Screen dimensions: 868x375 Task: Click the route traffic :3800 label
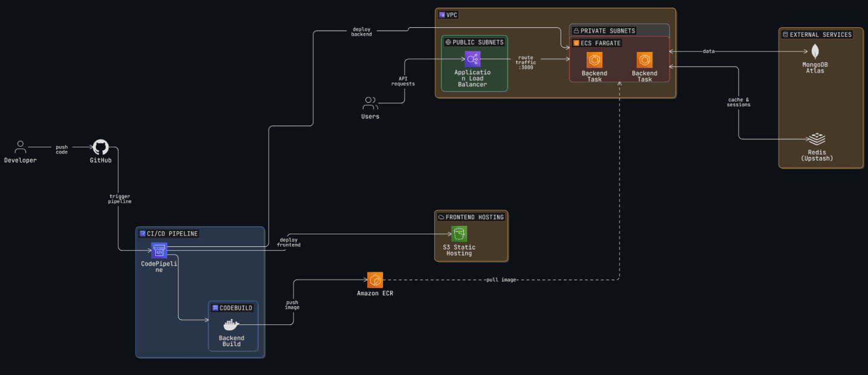point(525,62)
